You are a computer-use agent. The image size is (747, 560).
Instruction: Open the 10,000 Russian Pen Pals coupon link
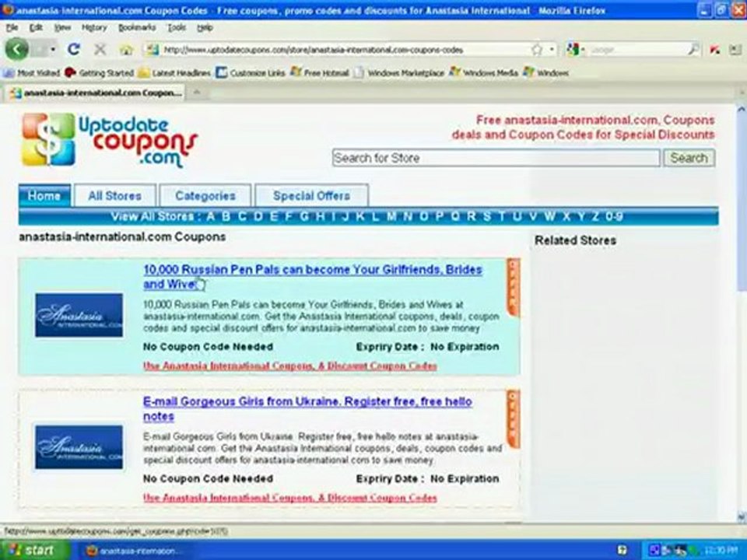coord(313,277)
